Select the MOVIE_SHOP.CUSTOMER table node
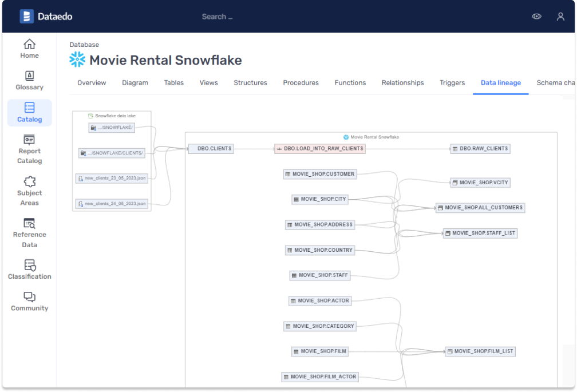This screenshot has width=577, height=392. pos(320,174)
